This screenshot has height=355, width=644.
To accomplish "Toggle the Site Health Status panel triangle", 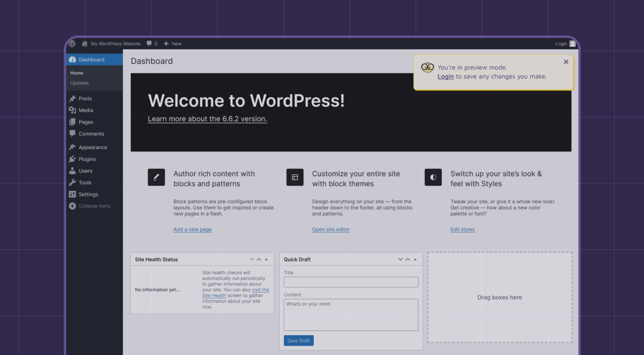I will tap(267, 260).
